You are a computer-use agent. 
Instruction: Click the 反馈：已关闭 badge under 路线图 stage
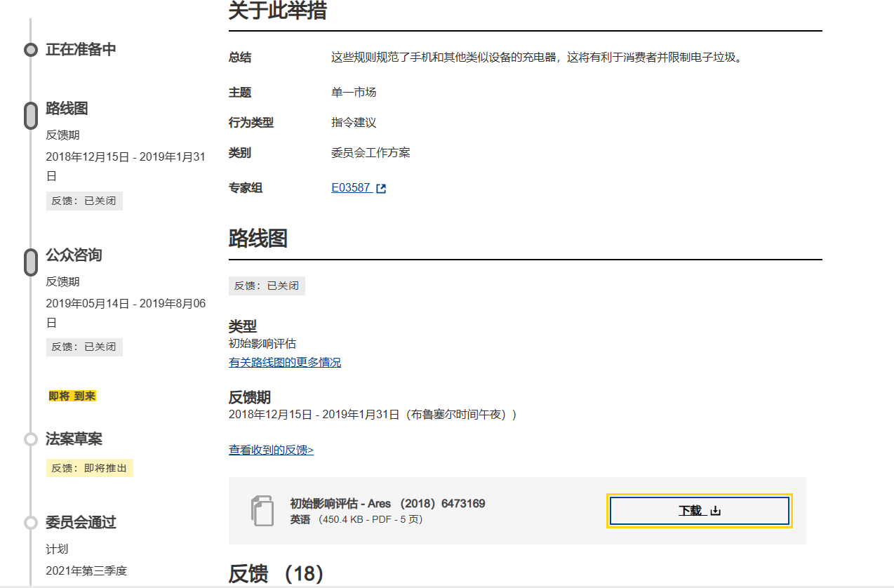click(x=84, y=201)
